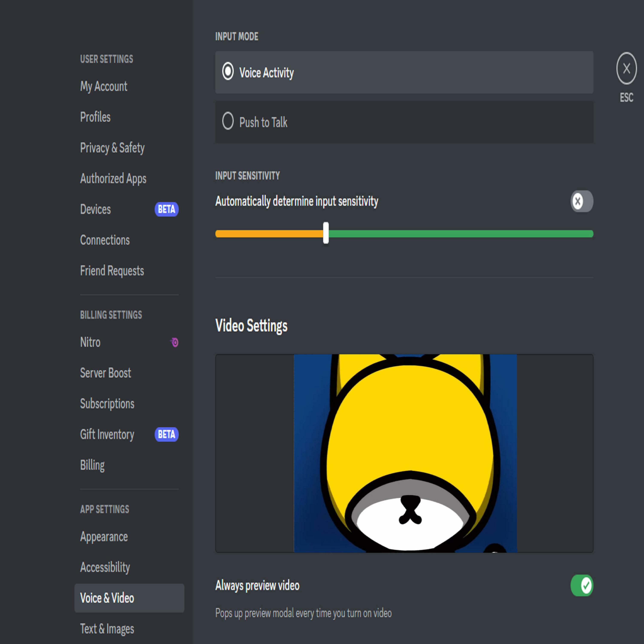This screenshot has width=644, height=644.
Task: Open Server Boost page
Action: 105,373
